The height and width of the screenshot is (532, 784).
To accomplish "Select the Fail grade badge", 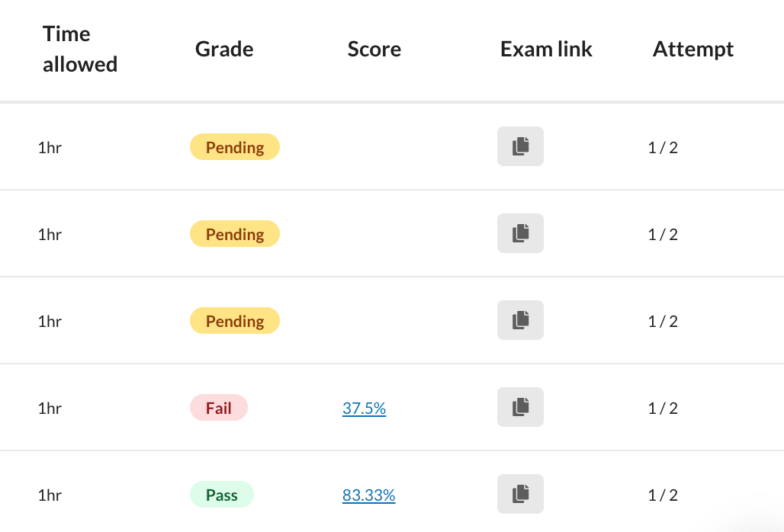I will [x=219, y=407].
